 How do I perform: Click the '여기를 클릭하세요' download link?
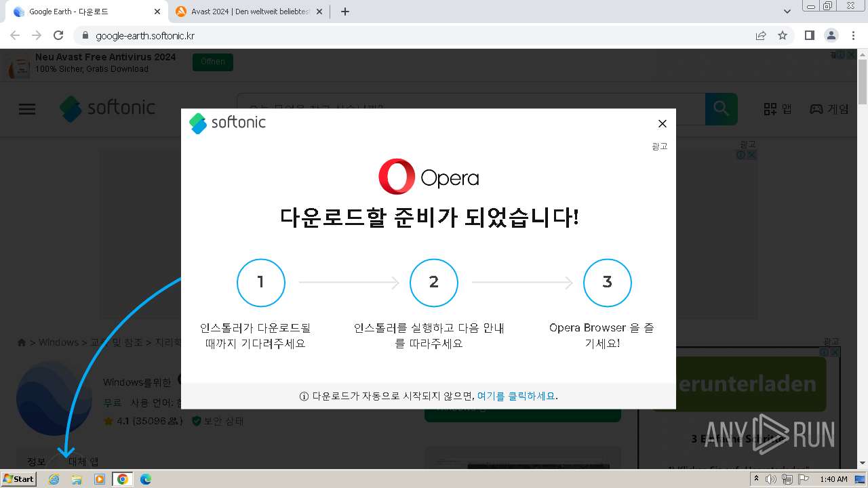(x=516, y=396)
